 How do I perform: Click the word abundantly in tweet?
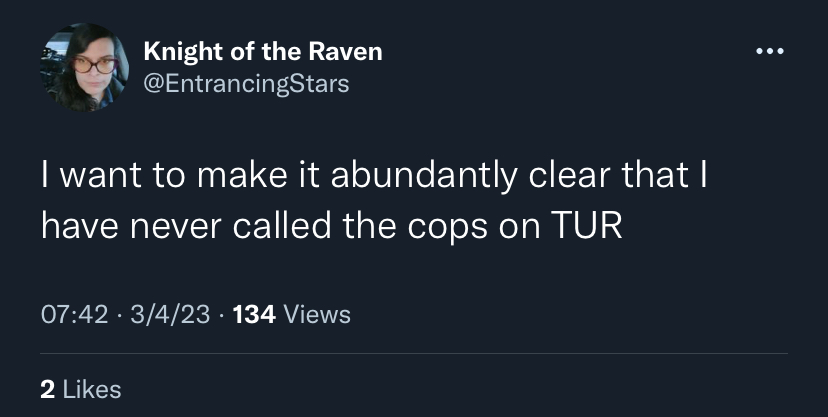[424, 177]
